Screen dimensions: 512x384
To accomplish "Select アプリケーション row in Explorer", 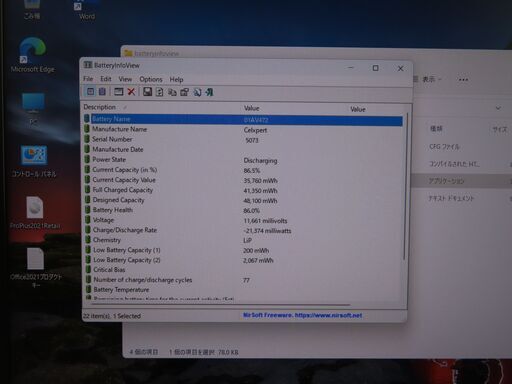I will (x=462, y=181).
